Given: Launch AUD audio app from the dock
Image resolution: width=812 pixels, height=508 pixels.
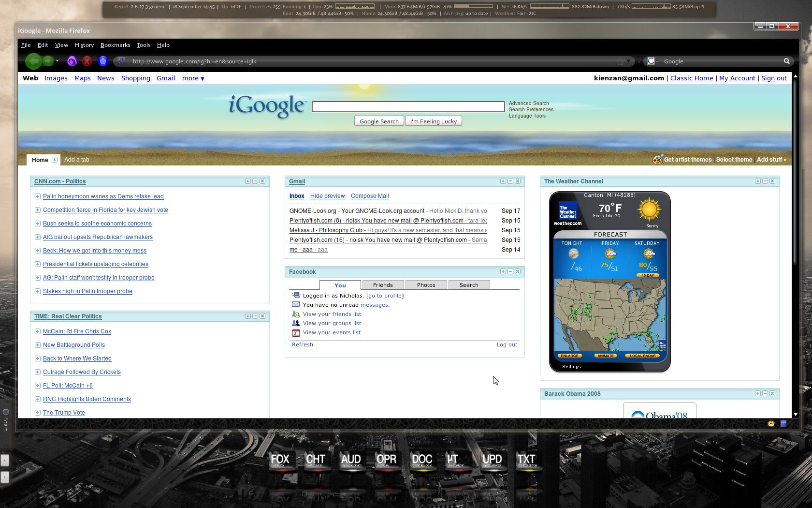Looking at the screenshot, I should [351, 460].
